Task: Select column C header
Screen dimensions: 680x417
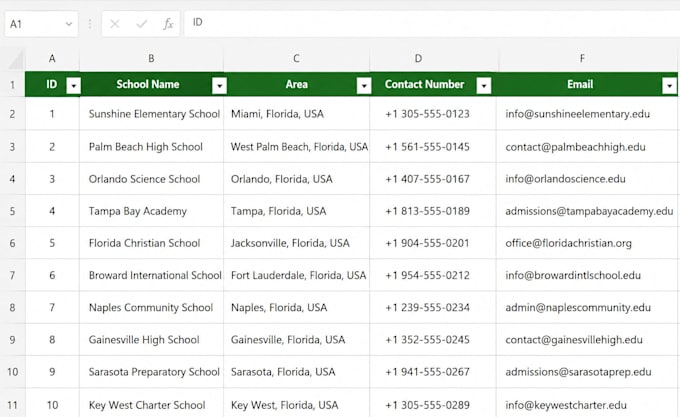Action: [296, 59]
